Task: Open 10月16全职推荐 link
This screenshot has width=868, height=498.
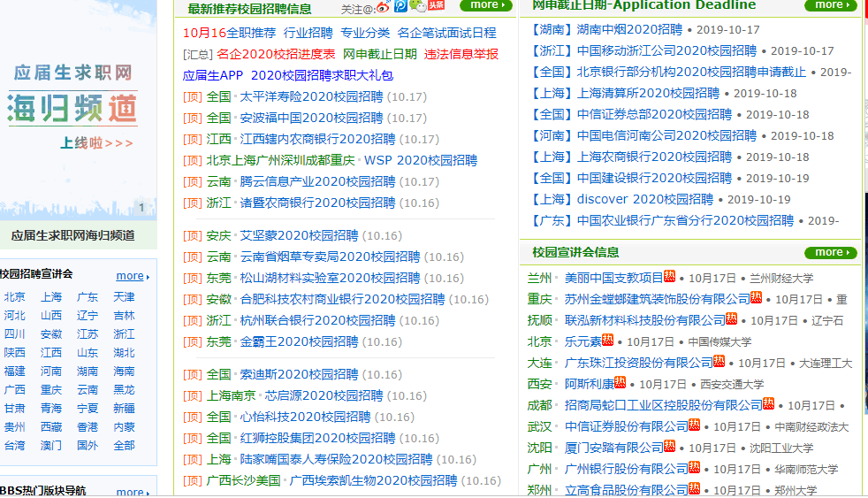Action: coord(229,34)
